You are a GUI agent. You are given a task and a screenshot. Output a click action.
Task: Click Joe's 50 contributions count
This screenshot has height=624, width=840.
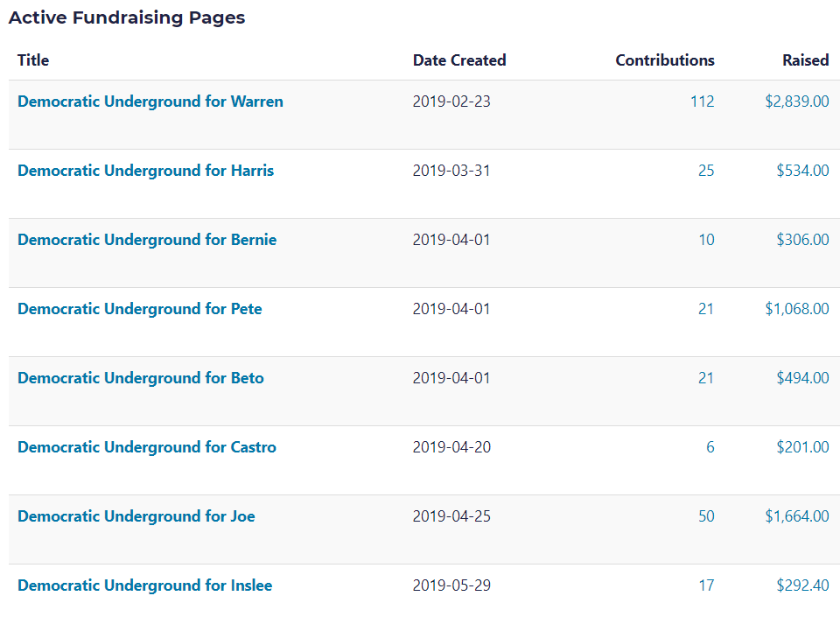(706, 516)
